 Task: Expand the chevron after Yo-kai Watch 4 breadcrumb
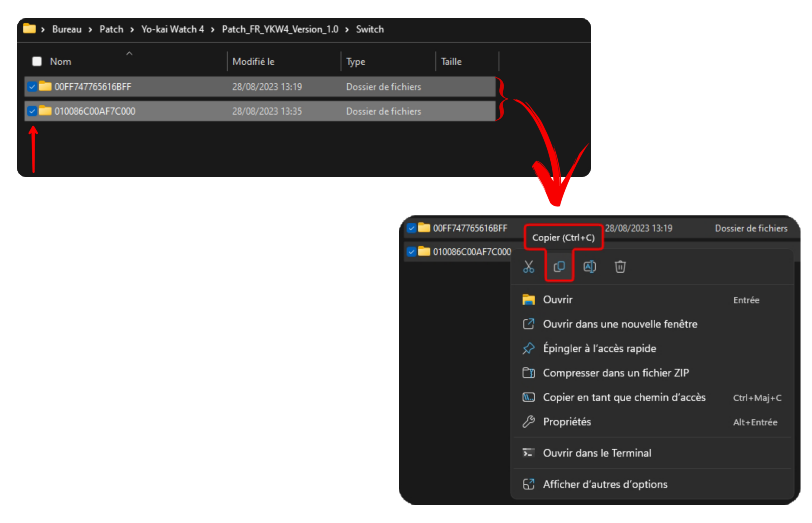[213, 30]
